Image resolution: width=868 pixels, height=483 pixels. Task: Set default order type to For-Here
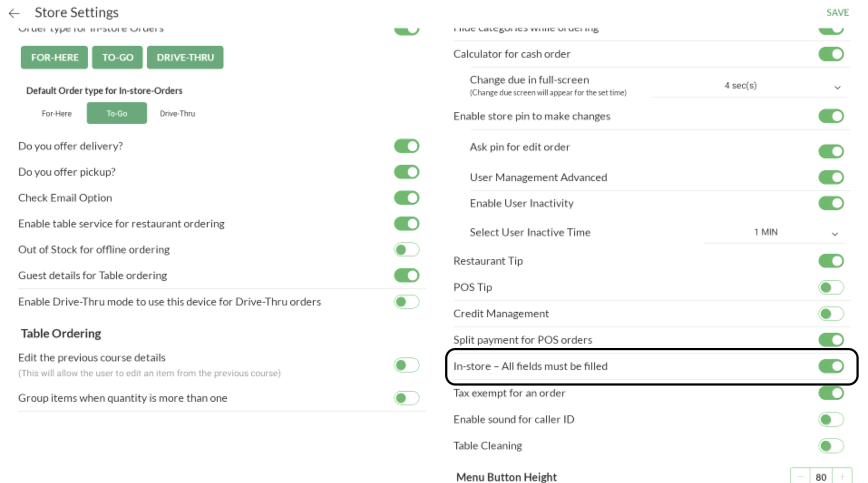tap(57, 113)
